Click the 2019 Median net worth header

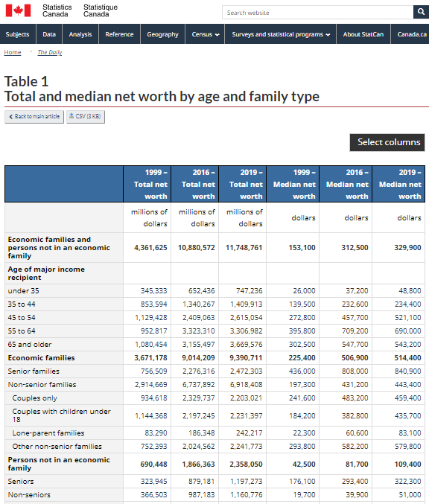(398, 184)
